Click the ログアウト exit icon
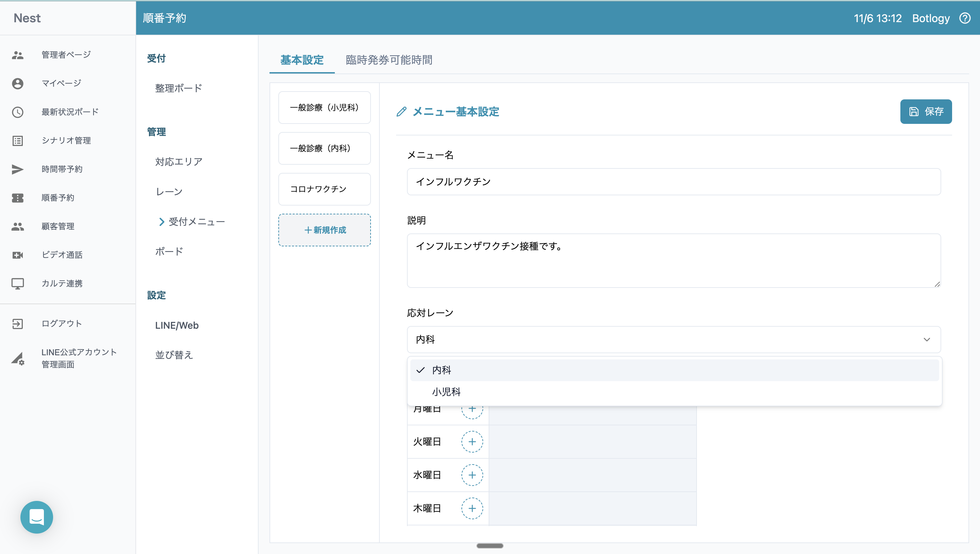The height and width of the screenshot is (554, 980). point(17,324)
